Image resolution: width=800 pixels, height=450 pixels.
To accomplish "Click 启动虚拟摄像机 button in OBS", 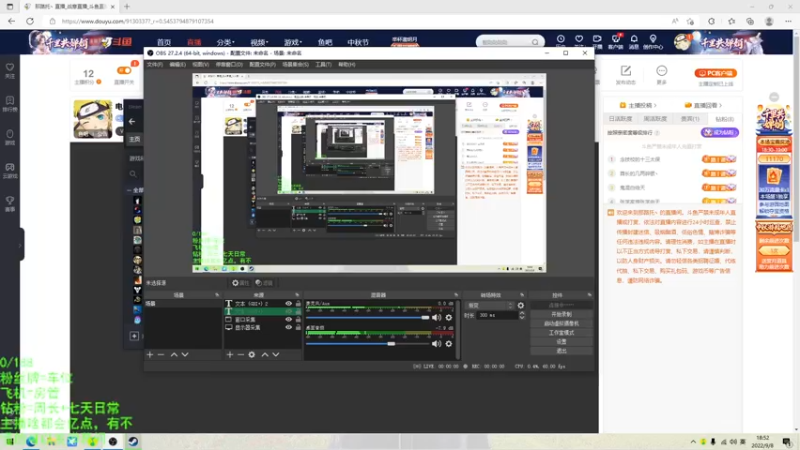I will (x=561, y=323).
